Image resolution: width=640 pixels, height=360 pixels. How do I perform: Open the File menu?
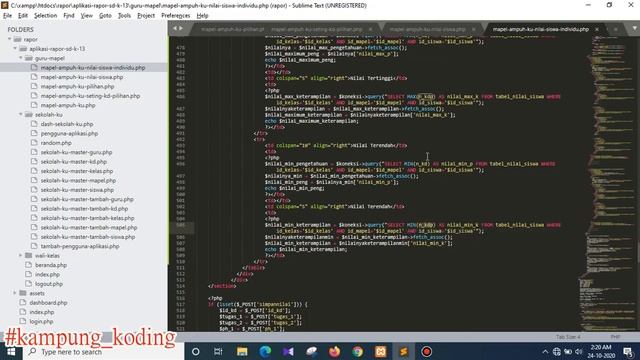point(7,16)
